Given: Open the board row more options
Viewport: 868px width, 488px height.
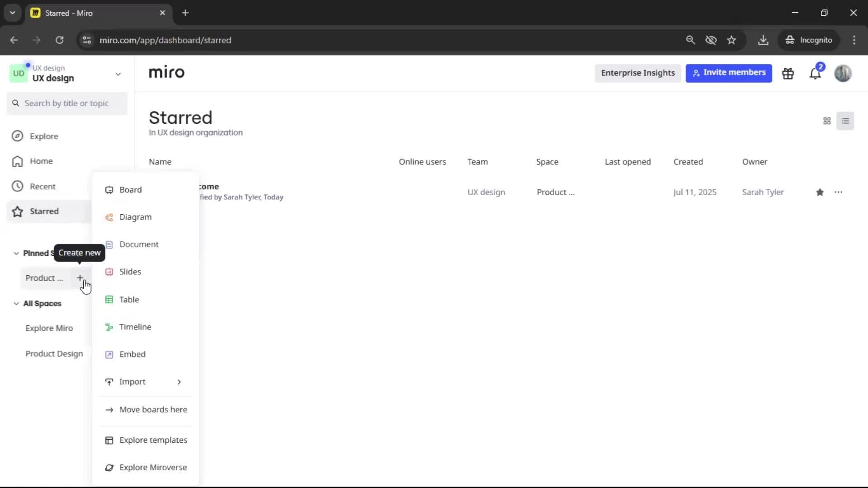Looking at the screenshot, I should click(x=839, y=192).
